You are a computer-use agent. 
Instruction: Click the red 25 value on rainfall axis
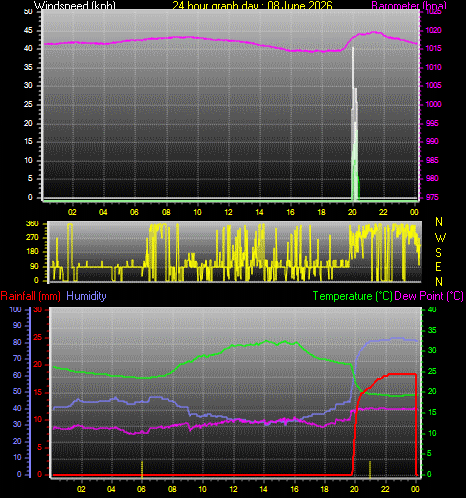(x=38, y=337)
